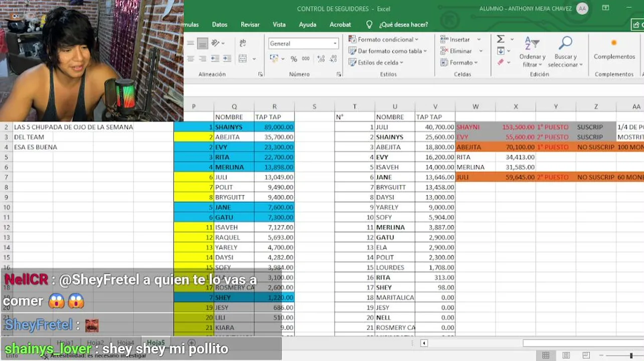The image size is (644, 361).
Task: Open Formato condicional menu
Action: (384, 39)
